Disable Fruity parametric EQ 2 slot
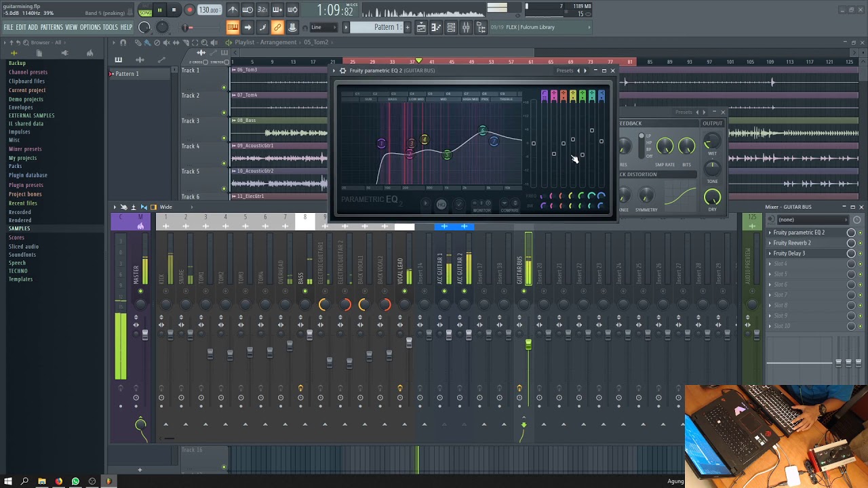Image resolution: width=868 pixels, height=488 pixels. click(x=860, y=232)
